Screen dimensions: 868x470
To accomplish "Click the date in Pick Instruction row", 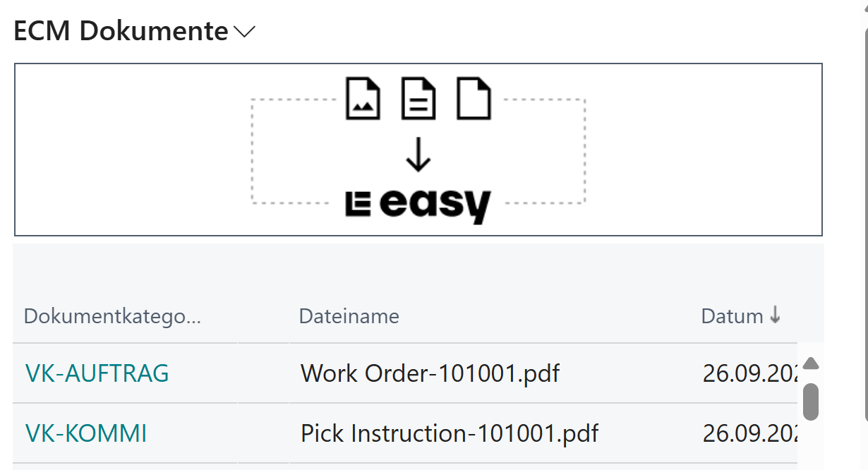I will tap(749, 433).
